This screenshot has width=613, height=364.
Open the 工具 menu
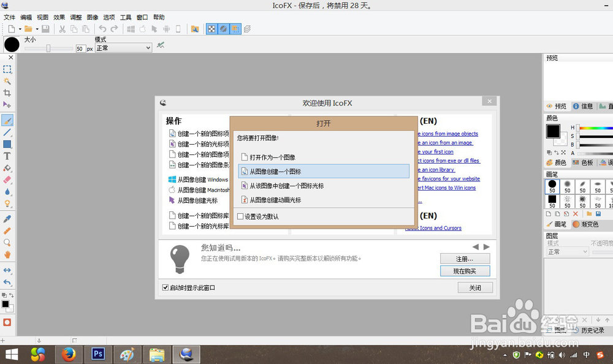(x=126, y=17)
